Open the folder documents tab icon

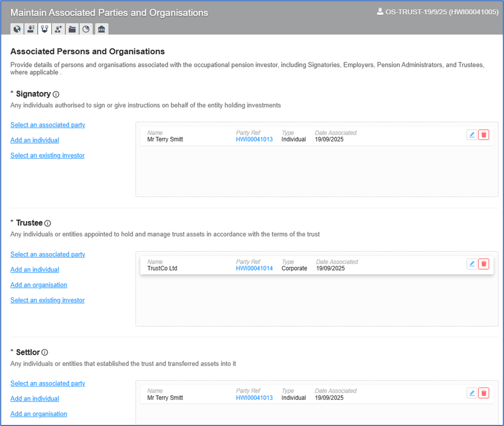72,29
